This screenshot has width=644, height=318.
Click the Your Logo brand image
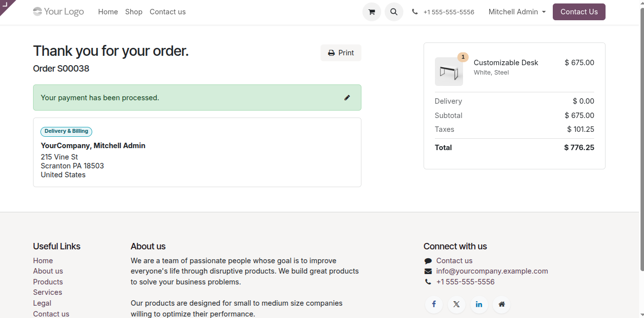pos(59,12)
